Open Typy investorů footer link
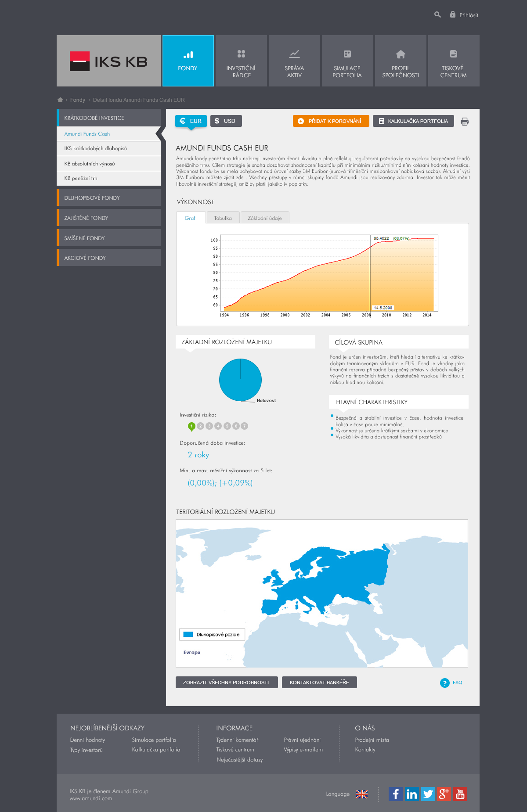This screenshot has width=527, height=812. pyautogui.click(x=86, y=750)
